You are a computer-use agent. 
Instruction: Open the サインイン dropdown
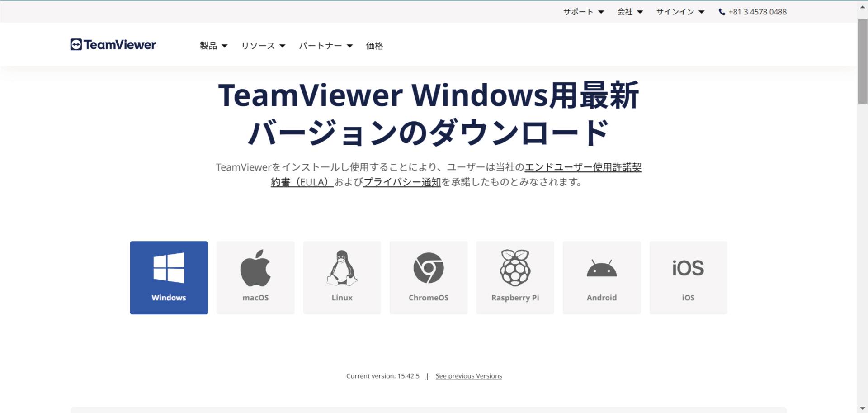click(680, 12)
